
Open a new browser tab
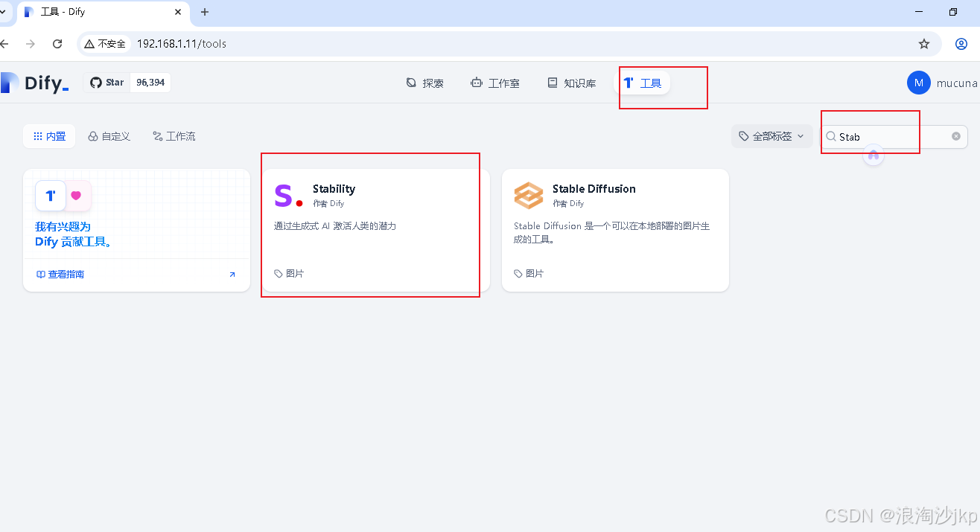tap(205, 12)
